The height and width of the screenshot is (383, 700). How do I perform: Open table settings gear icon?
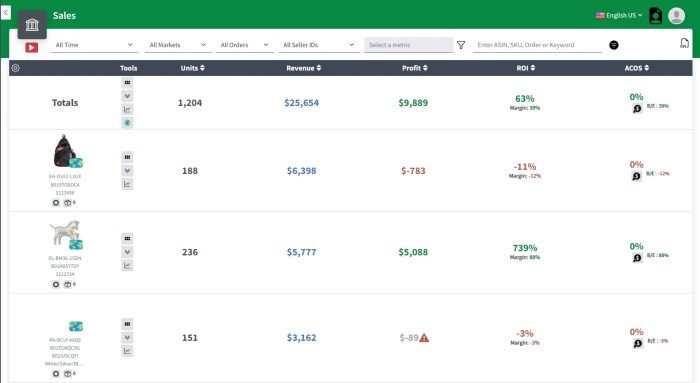tap(16, 68)
